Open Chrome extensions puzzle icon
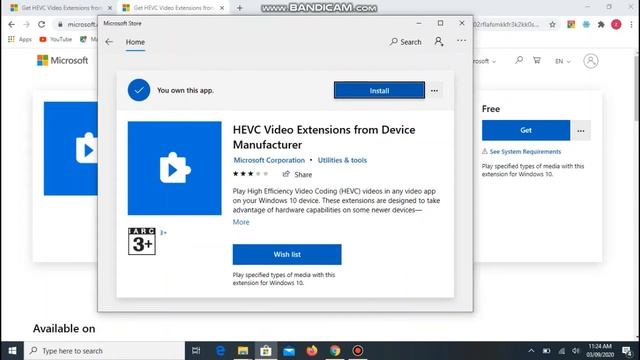Image resolution: width=640 pixels, height=360 pixels. point(601,24)
